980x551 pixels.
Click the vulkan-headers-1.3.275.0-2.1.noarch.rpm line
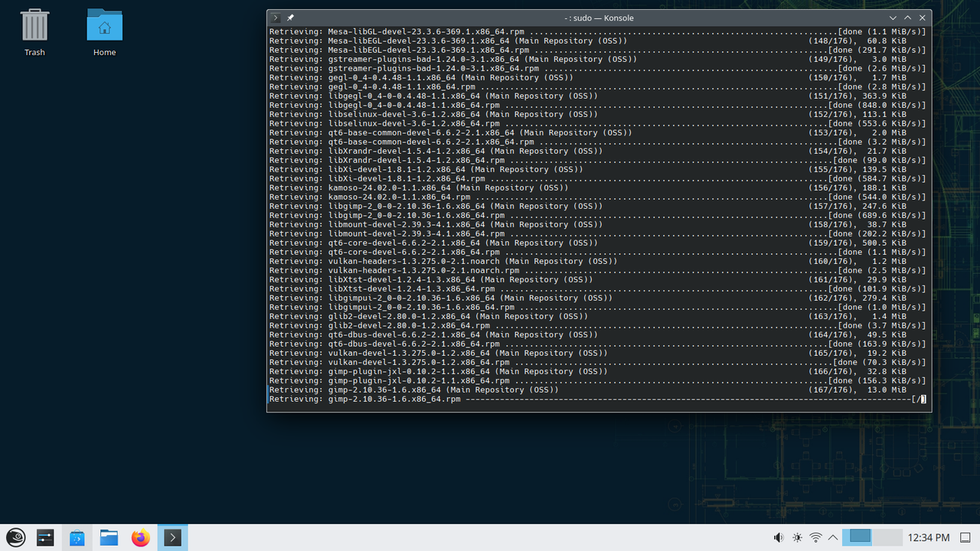(597, 270)
